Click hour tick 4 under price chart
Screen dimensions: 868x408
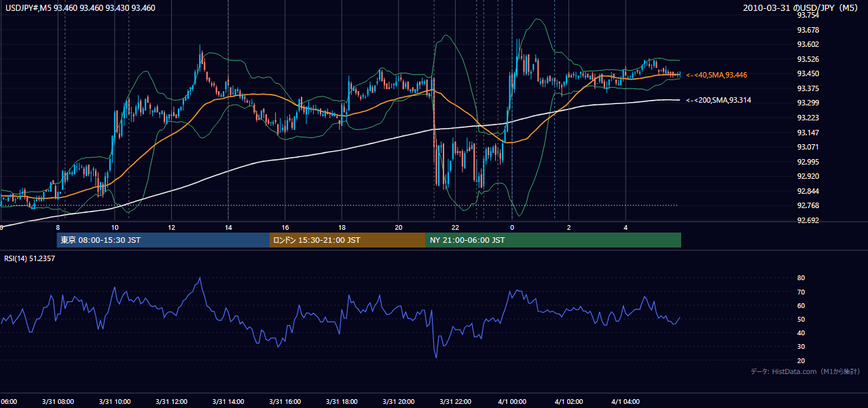click(626, 227)
